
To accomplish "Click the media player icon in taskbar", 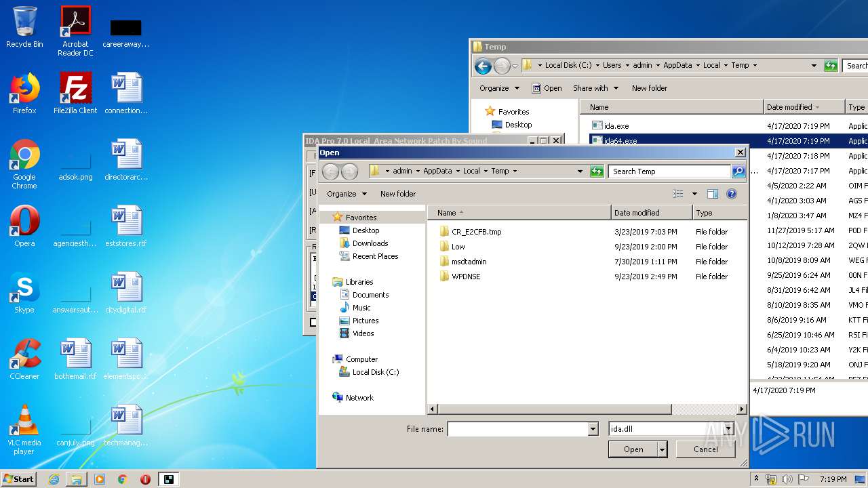I will click(100, 479).
